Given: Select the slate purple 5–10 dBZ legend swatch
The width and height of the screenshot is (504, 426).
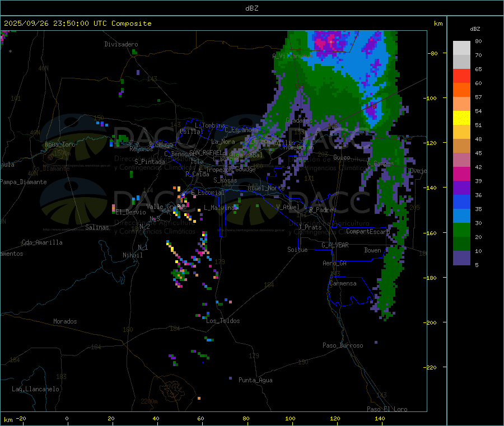Looking at the screenshot, I should (461, 258).
